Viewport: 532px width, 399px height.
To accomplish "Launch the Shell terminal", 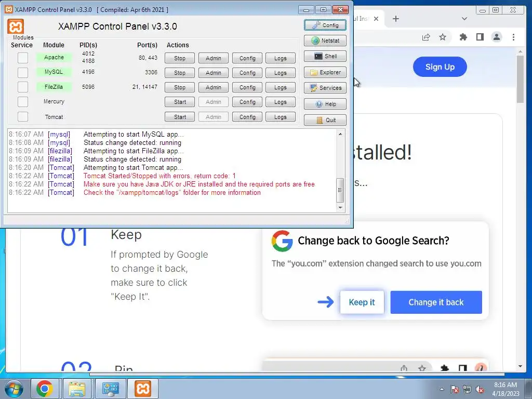I will 325,56.
